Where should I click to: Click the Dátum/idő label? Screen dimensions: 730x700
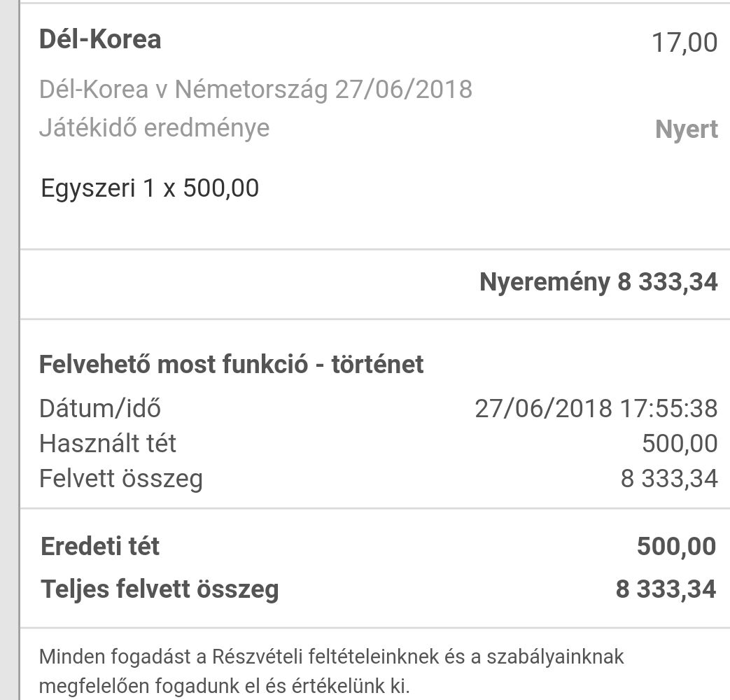pyautogui.click(x=100, y=408)
